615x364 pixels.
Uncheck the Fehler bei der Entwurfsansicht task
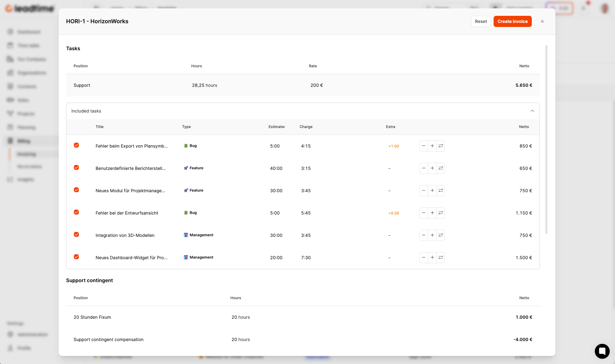(x=76, y=212)
